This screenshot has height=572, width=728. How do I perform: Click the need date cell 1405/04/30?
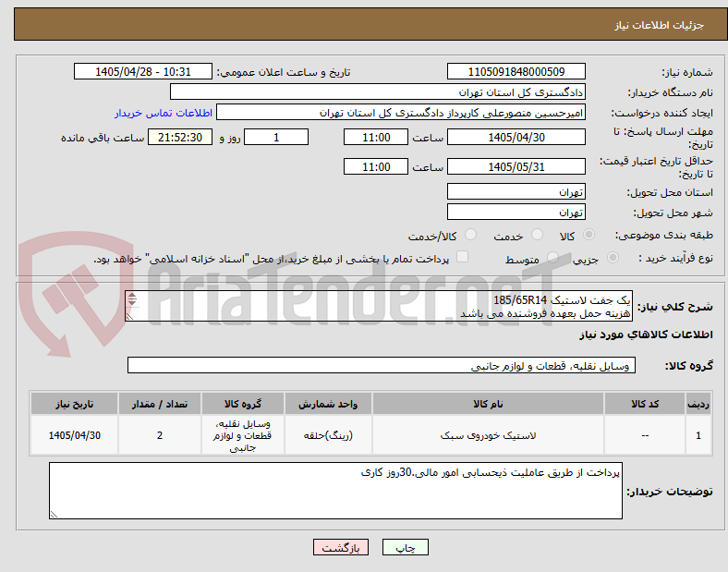click(x=74, y=435)
